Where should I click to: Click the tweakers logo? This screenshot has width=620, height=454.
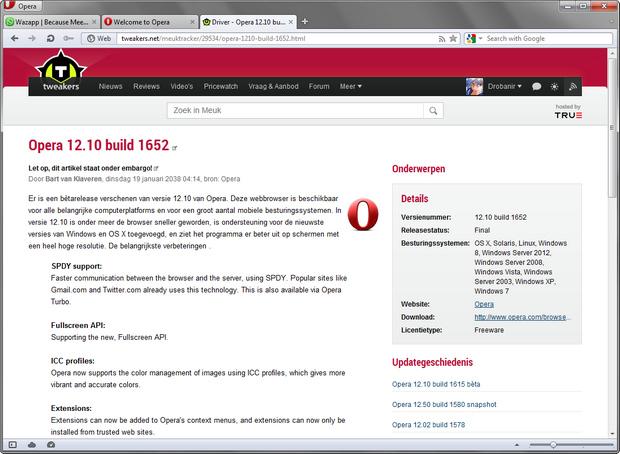tap(61, 70)
